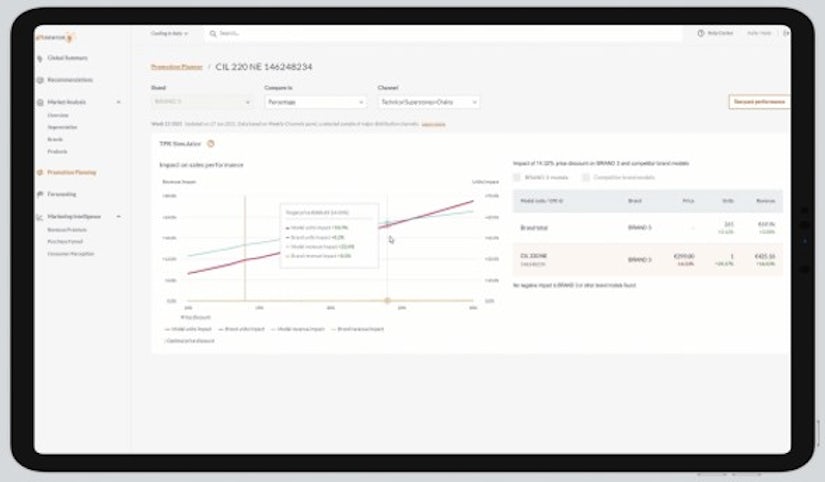Click the Marketing Intelligence sidebar icon
Viewport: 825px width, 482px height.
40,216
